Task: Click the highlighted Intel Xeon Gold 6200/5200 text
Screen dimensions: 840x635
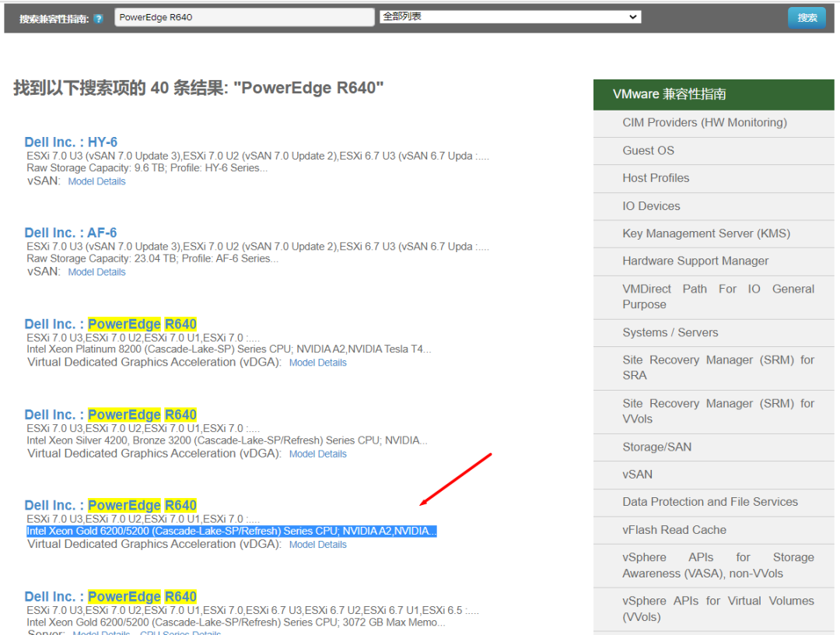Action: tap(232, 531)
